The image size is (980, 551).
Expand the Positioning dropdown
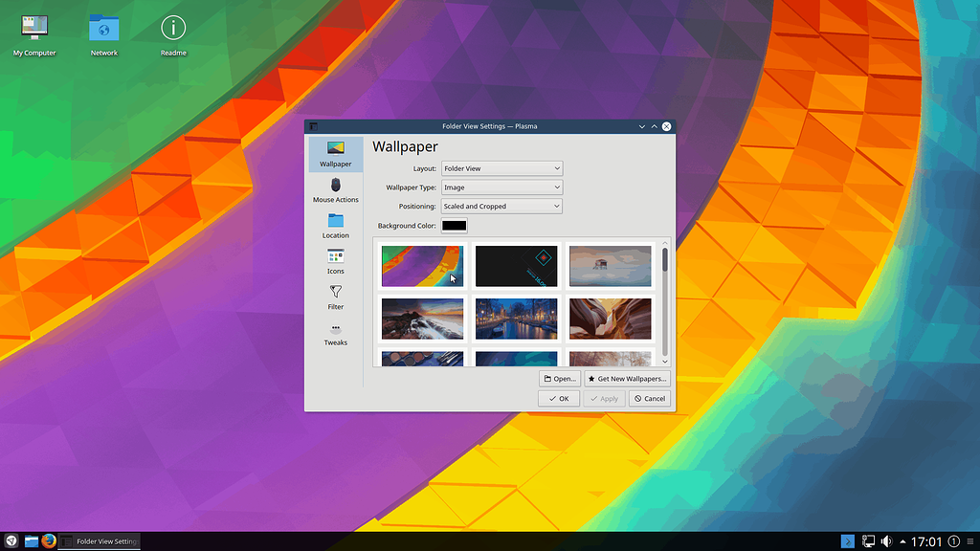pyautogui.click(x=501, y=207)
